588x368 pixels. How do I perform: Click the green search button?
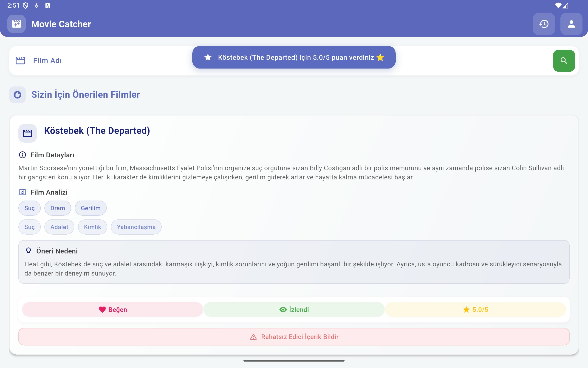(564, 60)
